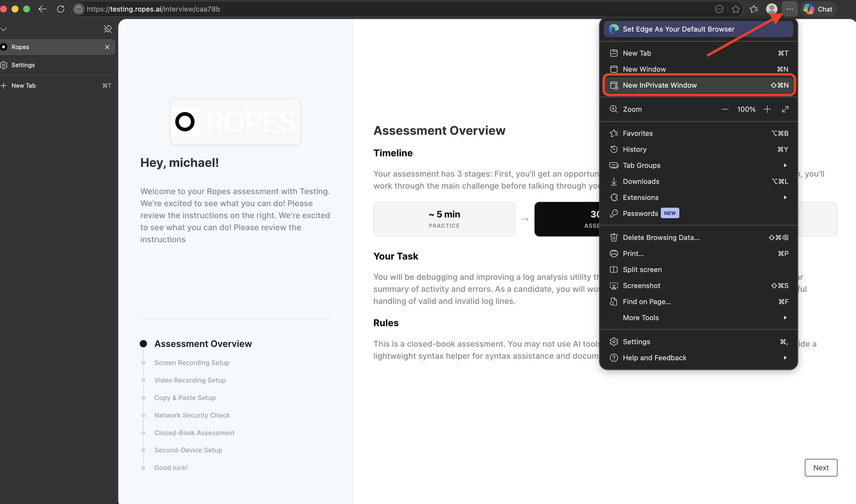The image size is (856, 504).
Task: Reload the page with the refresh icon
Action: point(61,9)
